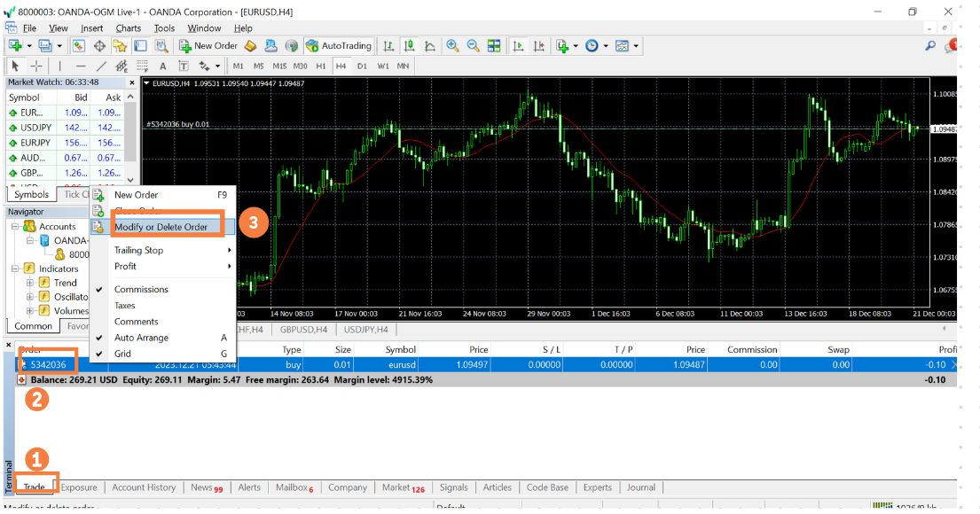Viewport: 980px width, 514px height.
Task: Select the Text label tool
Action: [163, 66]
